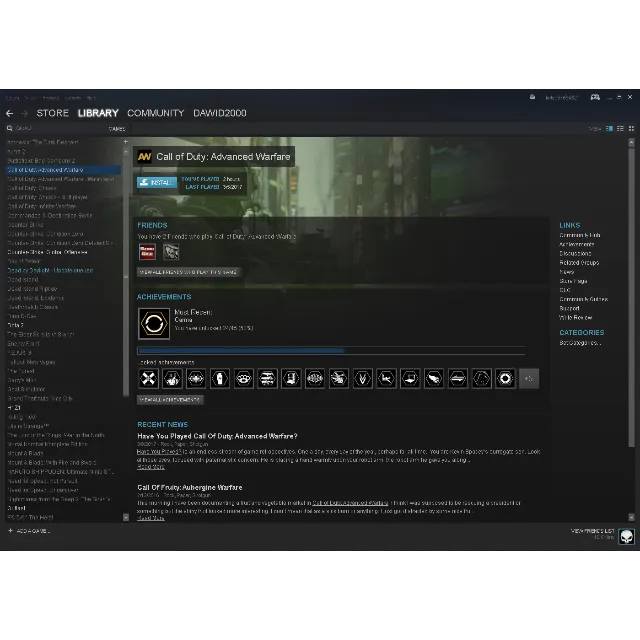Click plus icon atop the games list

click(x=126, y=142)
